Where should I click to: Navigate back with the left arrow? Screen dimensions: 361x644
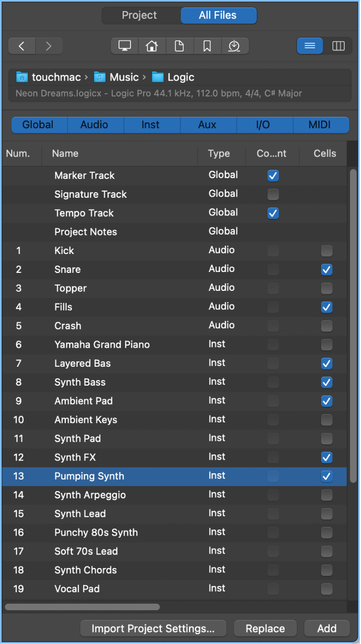22,46
